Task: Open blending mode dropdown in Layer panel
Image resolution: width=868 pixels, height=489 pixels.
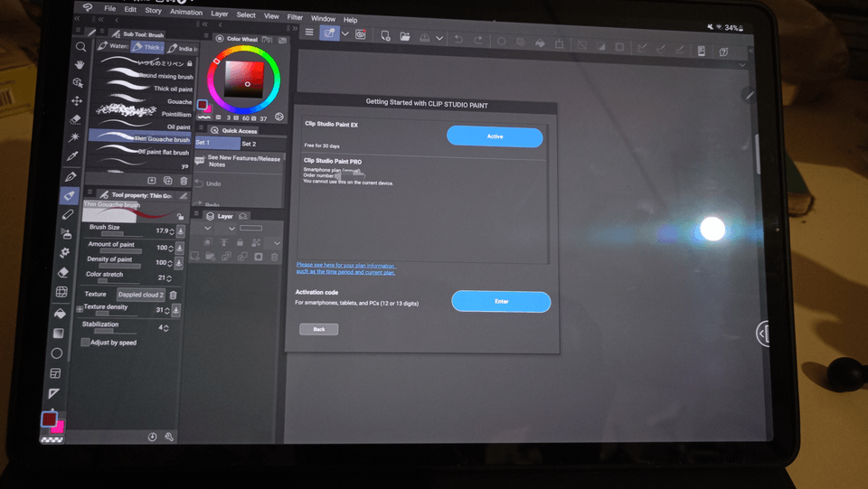Action: coord(208,228)
